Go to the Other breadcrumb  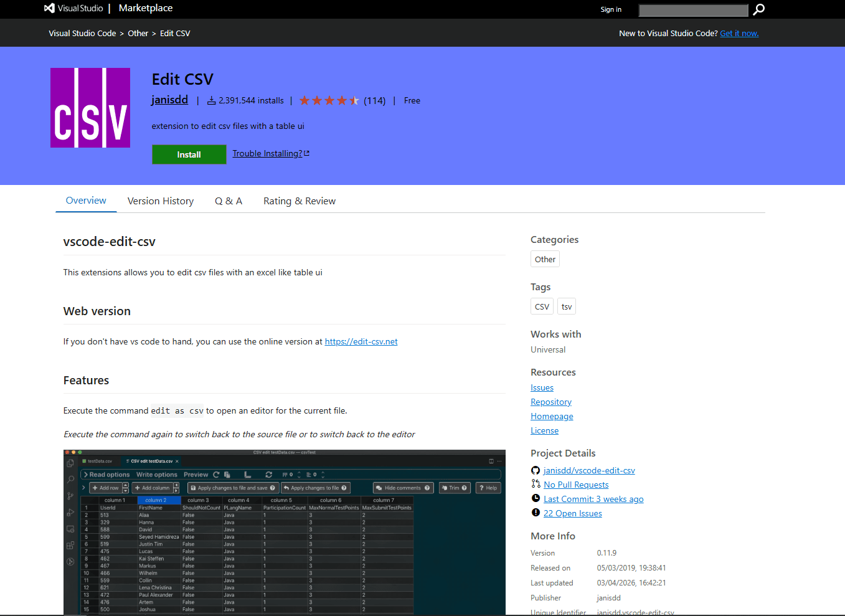pos(138,34)
